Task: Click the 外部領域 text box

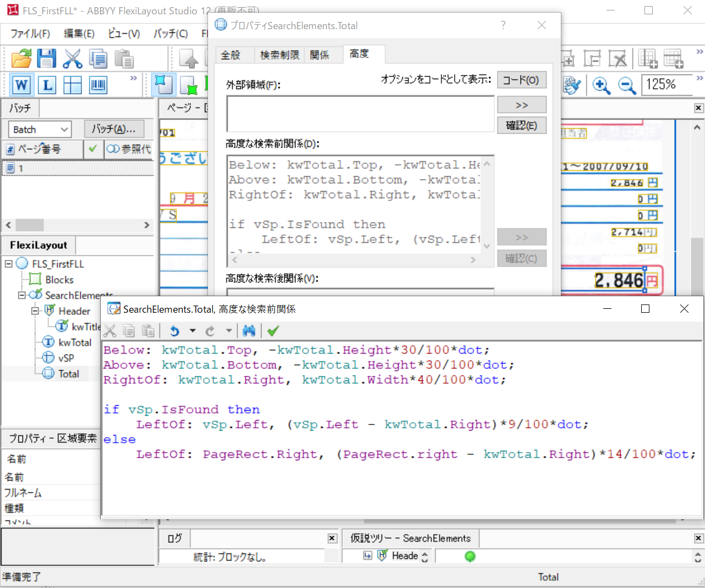Action: (360, 113)
